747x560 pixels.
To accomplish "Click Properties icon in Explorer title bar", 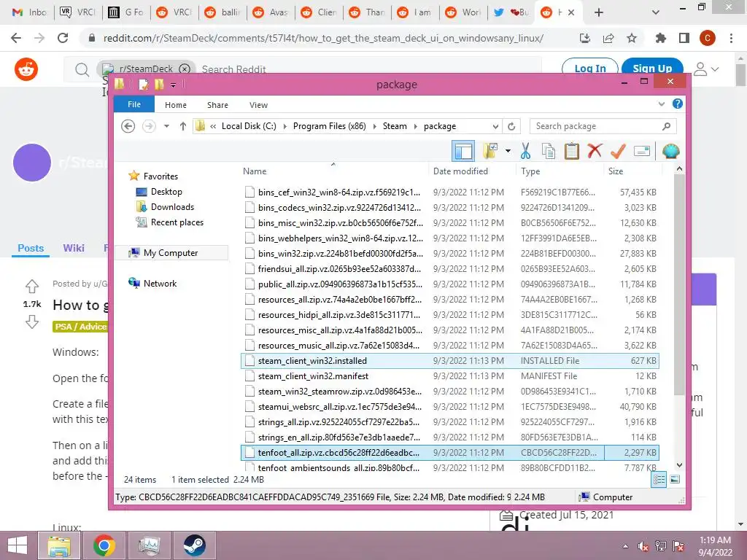I will click(x=143, y=85).
